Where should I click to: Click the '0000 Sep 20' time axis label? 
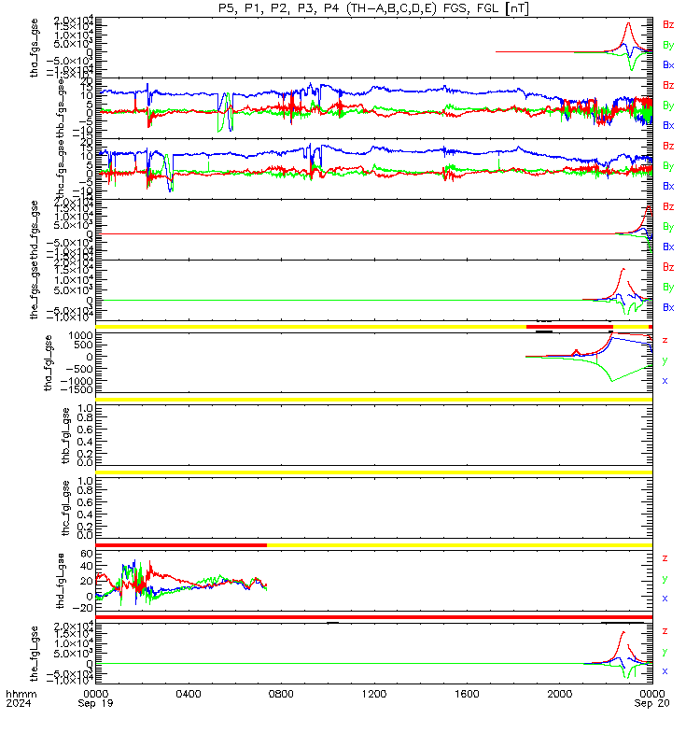point(651,698)
